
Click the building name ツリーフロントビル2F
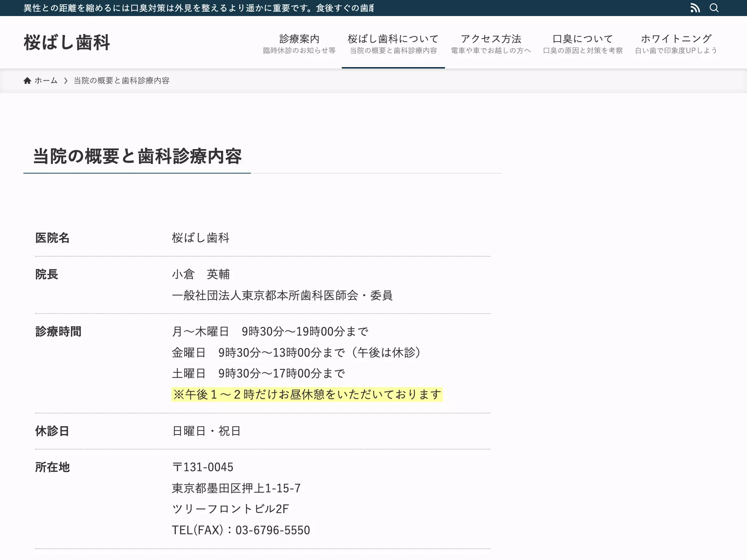tap(231, 509)
